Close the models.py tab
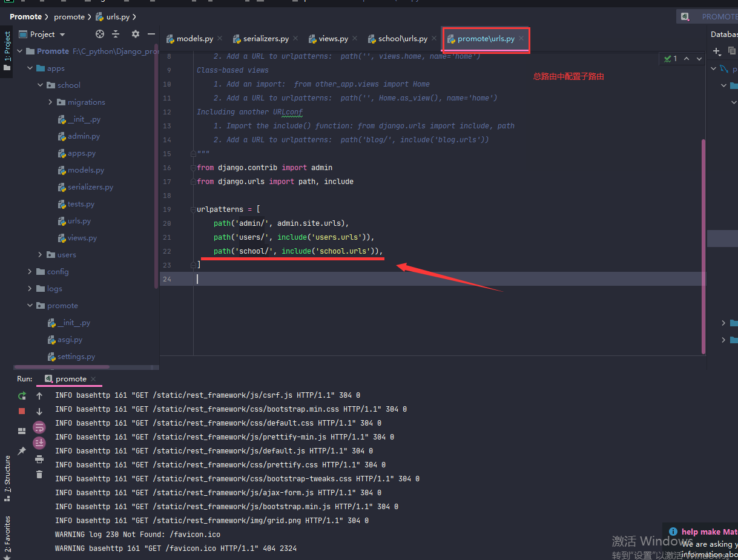 click(x=220, y=38)
